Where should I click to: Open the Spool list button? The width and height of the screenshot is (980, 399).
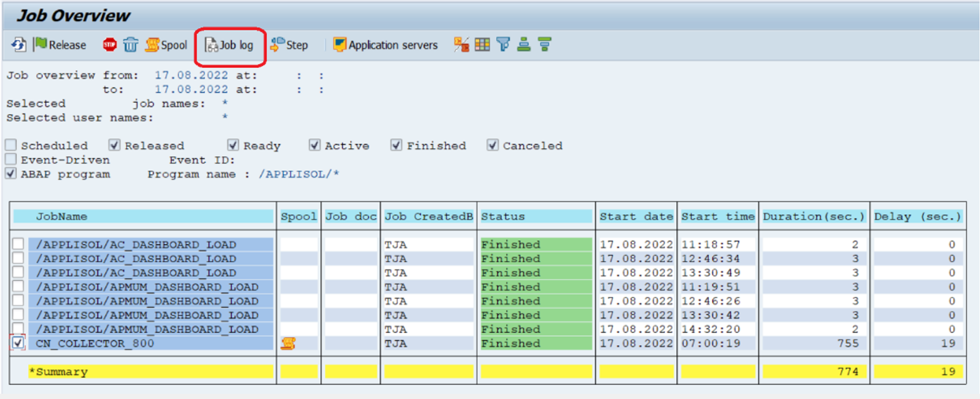(166, 45)
